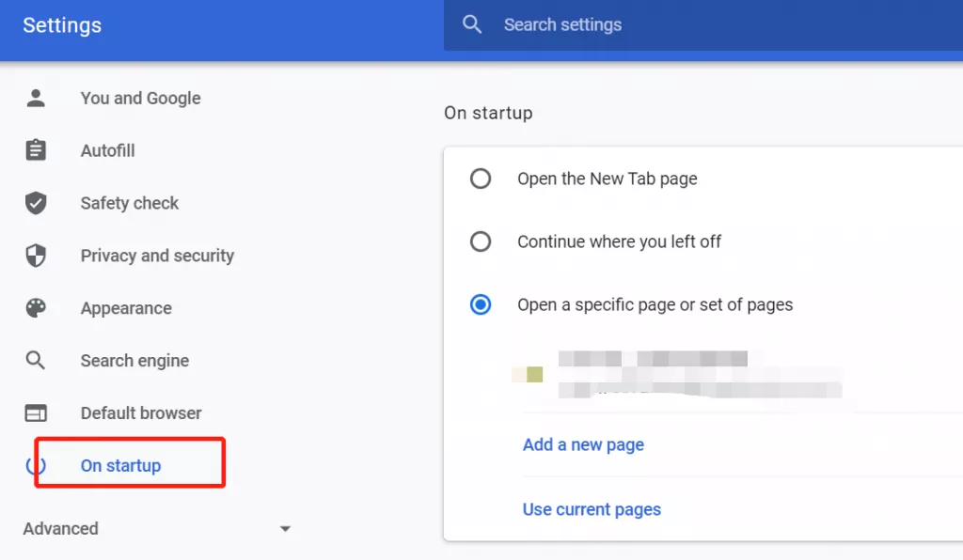Viewport: 963px width, 560px height.
Task: Click the Add a new page link
Action: coord(583,444)
